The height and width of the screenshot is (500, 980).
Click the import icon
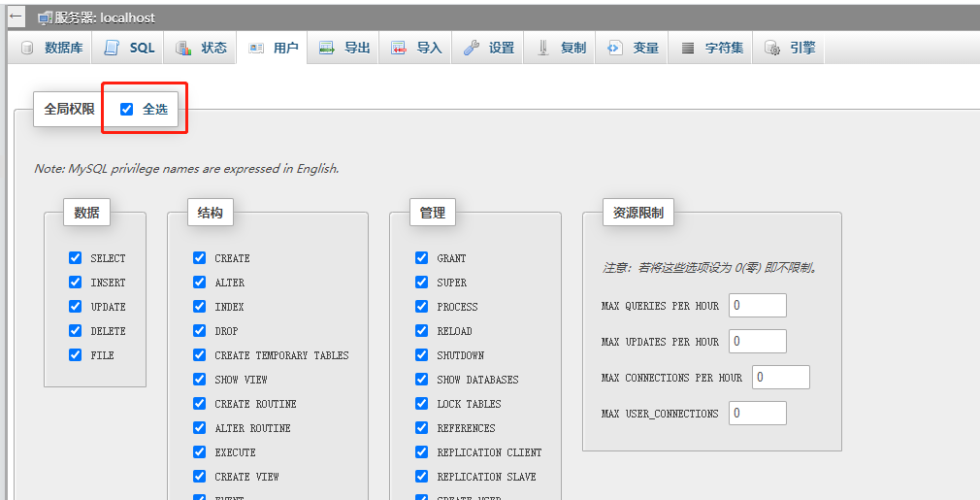coord(399,49)
